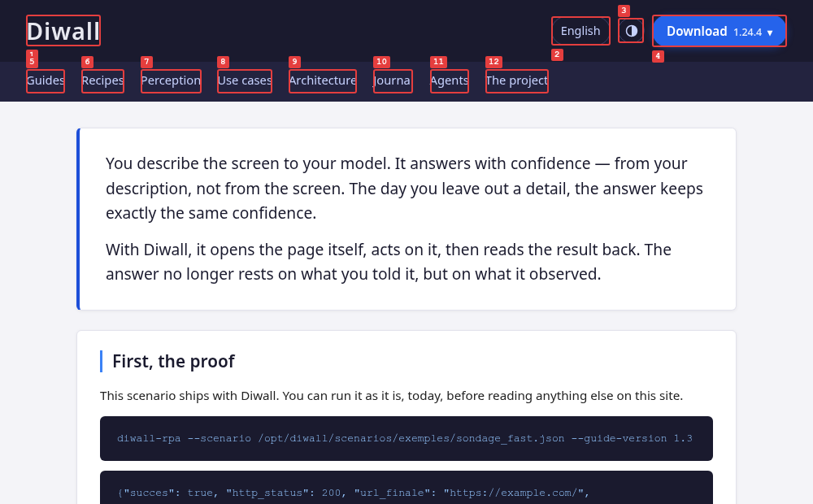
Task: Open the Download 1.24.4 dropdown button
Action: [720, 31]
